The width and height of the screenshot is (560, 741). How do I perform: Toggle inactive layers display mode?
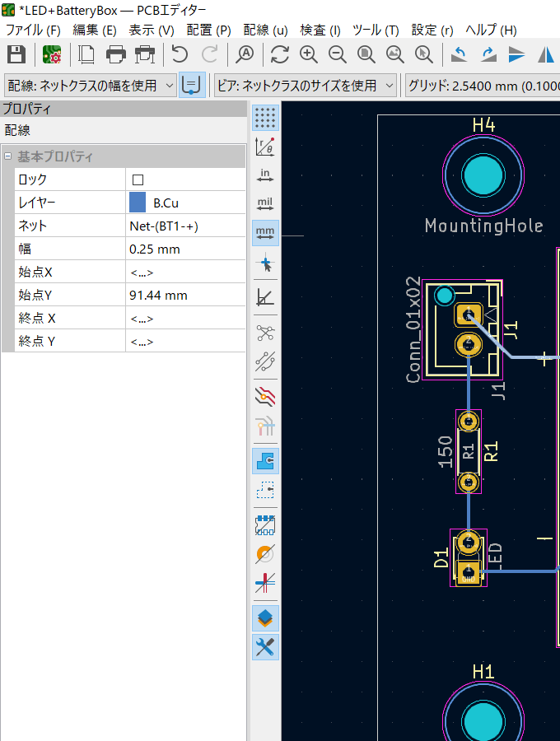(x=265, y=397)
